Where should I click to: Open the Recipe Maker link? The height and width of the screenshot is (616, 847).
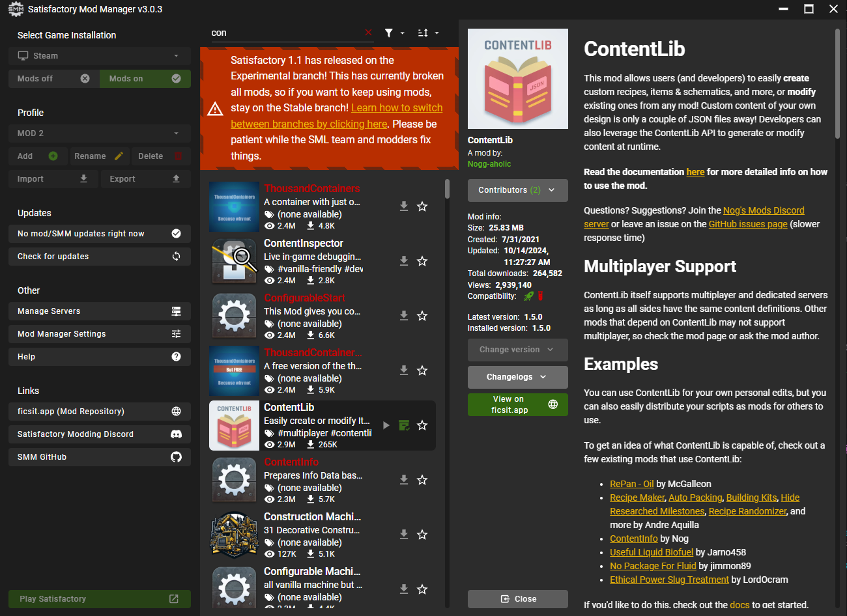[x=637, y=497]
